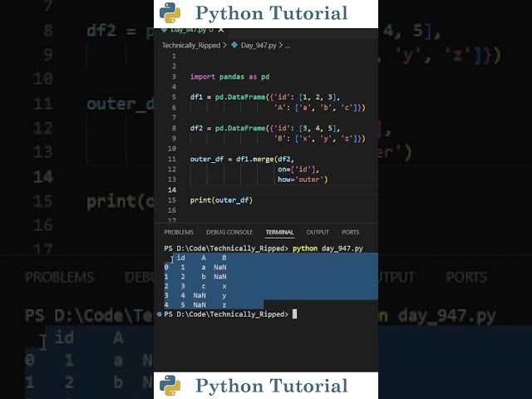532x399 pixels.
Task: Click the Python file icon in breadcrumb
Action: 234,45
